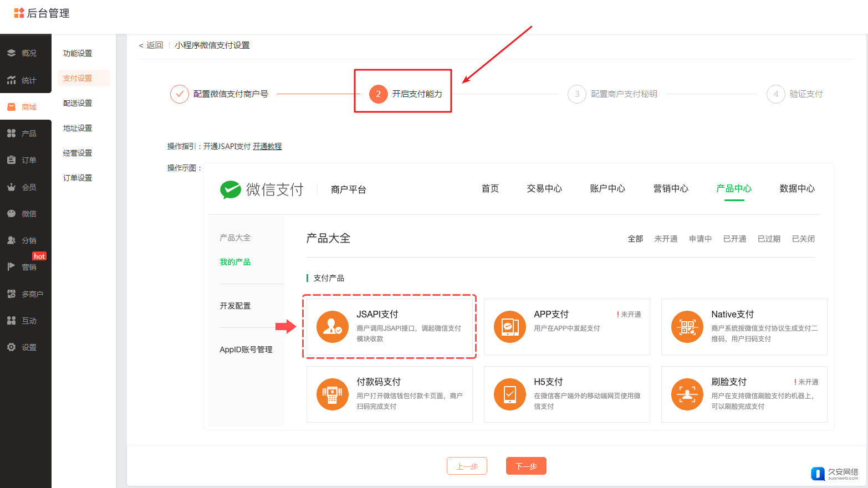Click the 微信支付 green logo
Image resolution: width=868 pixels, height=488 pixels.
click(x=231, y=189)
